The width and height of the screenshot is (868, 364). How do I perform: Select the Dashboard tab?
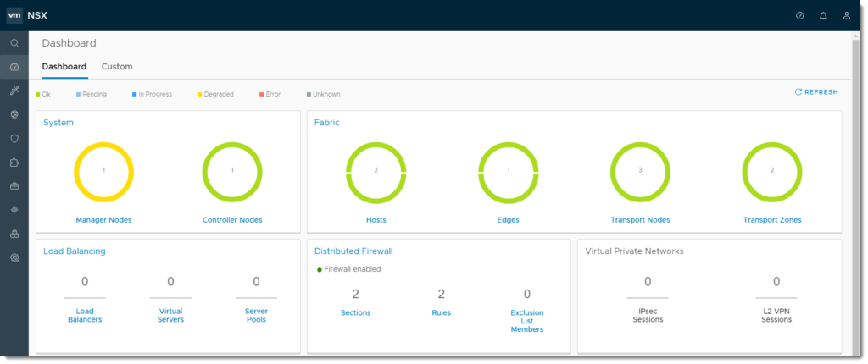point(64,66)
